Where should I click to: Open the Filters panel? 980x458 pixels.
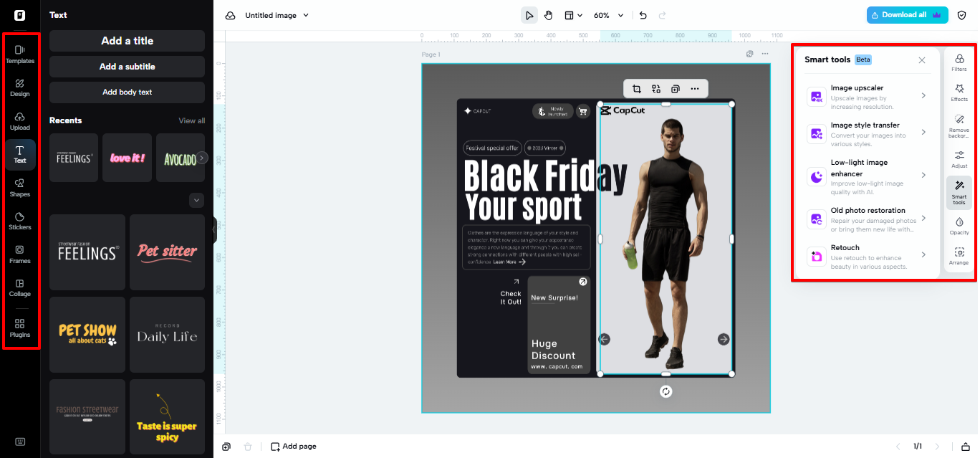959,63
